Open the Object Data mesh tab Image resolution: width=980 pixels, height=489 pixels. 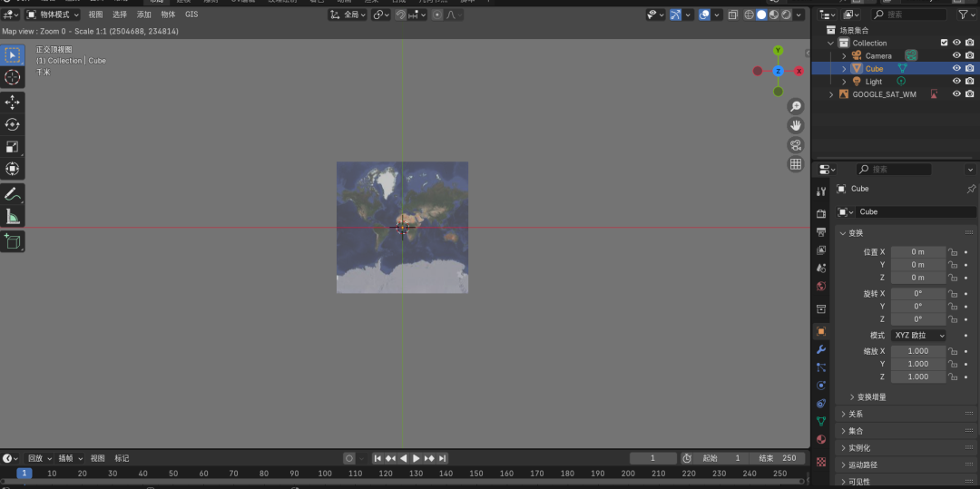tap(821, 422)
